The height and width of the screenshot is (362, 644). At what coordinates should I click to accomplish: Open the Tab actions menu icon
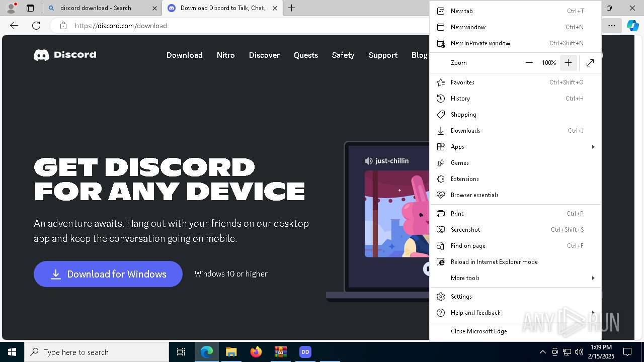tap(30, 8)
